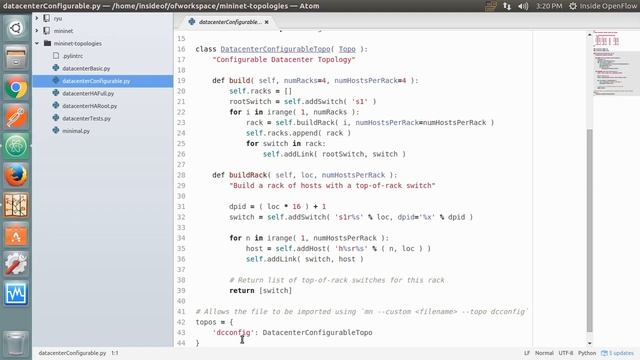Open datacenterTests.py file
The image size is (640, 360).
pyautogui.click(x=87, y=118)
